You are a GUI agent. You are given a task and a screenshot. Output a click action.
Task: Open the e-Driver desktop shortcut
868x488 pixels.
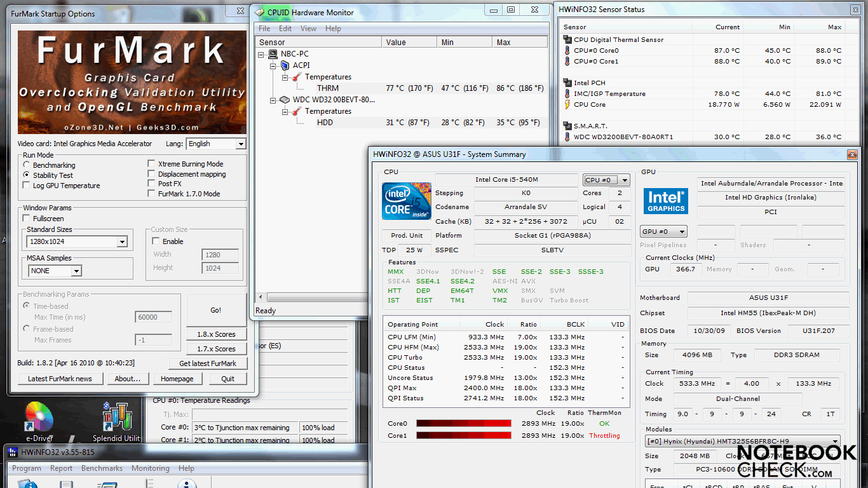[x=39, y=421]
